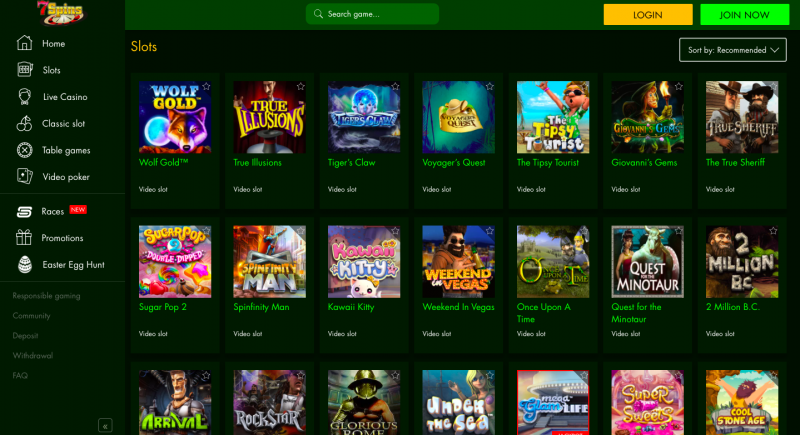
Task: Open the RockStar game thumbnail
Action: coord(269,402)
